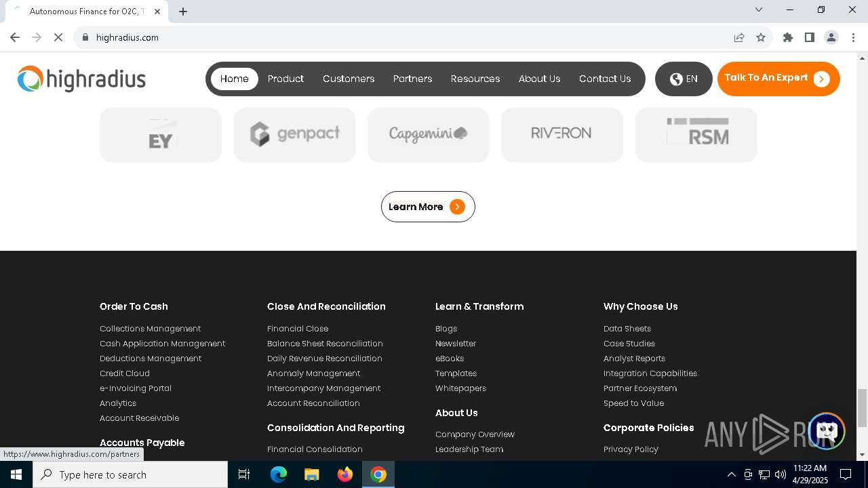868x488 pixels.
Task: Open Templates link
Action: [x=456, y=373]
